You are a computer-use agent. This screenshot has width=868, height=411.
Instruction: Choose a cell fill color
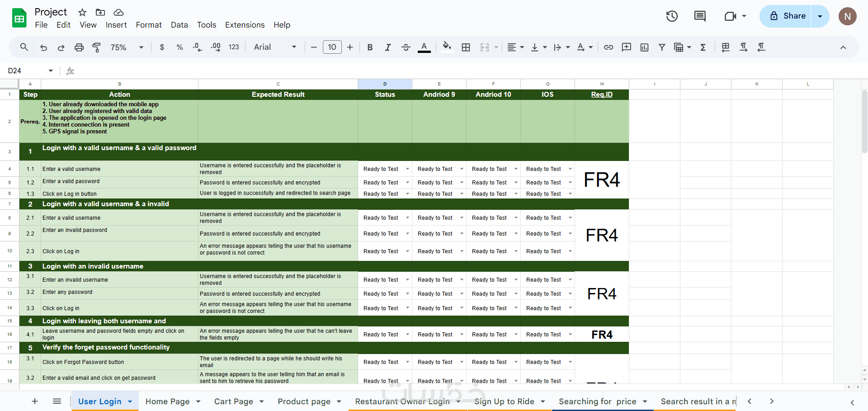tap(447, 47)
